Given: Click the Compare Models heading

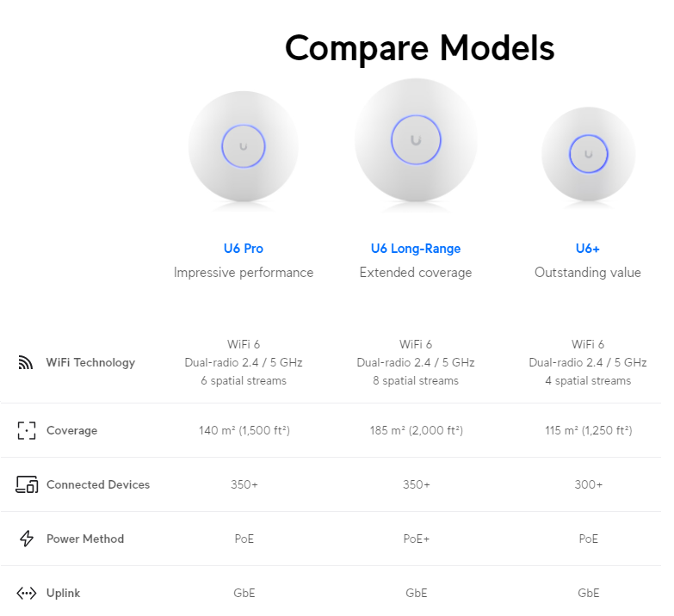Looking at the screenshot, I should [x=419, y=48].
